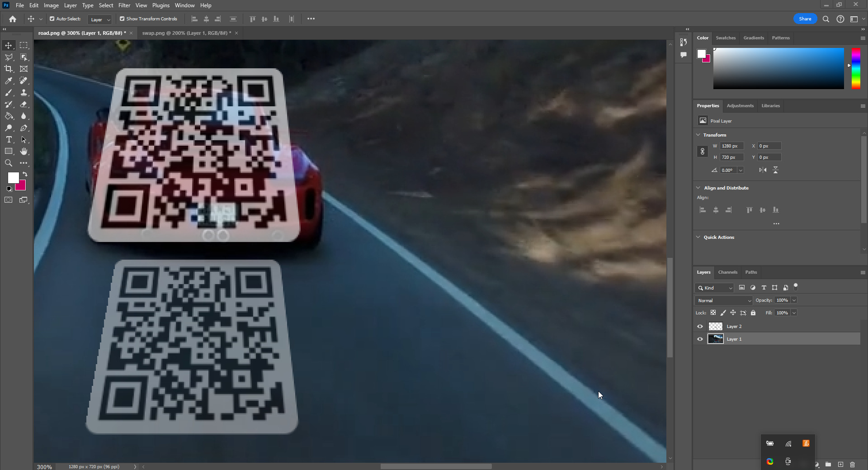Open the layer Kind filter dropdown
868x470 pixels.
click(714, 288)
